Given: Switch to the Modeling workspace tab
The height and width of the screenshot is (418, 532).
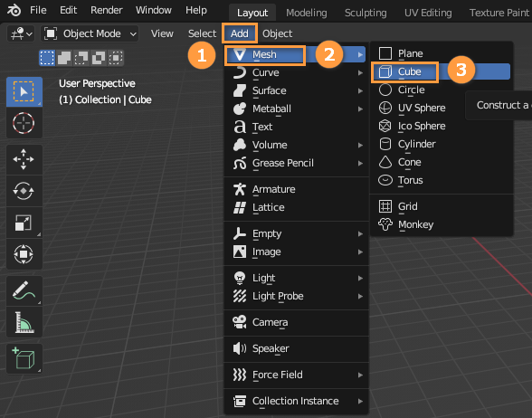Looking at the screenshot, I should pyautogui.click(x=307, y=13).
